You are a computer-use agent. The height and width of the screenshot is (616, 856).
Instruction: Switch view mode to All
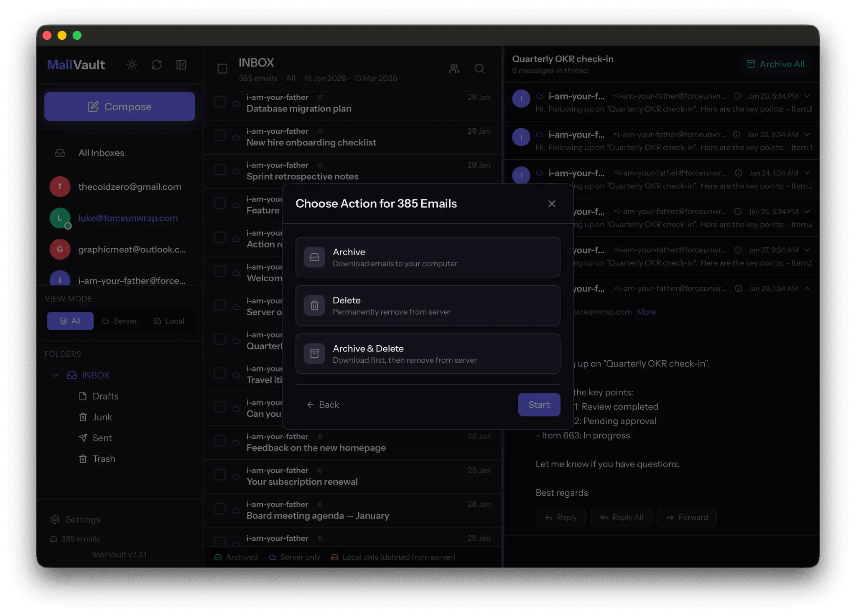pyautogui.click(x=70, y=321)
